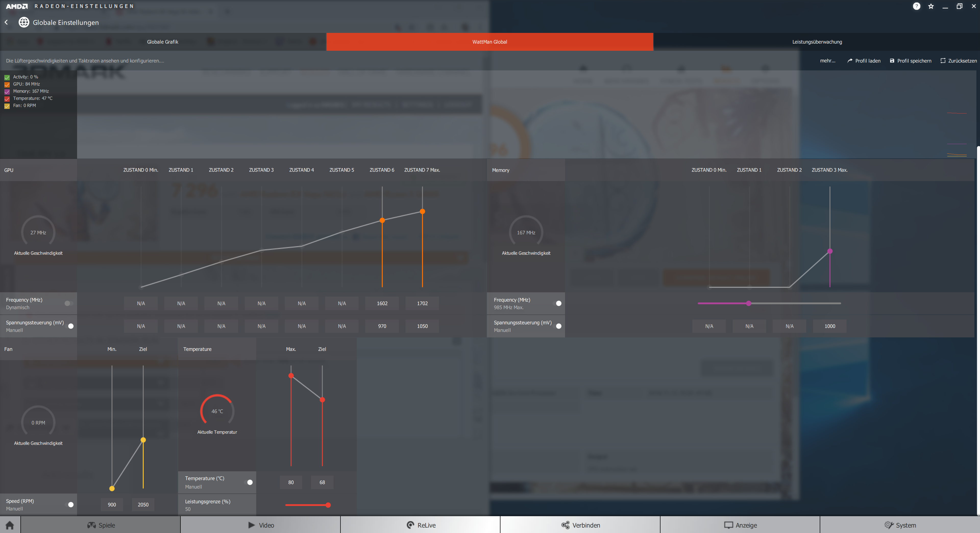This screenshot has width=980, height=533.
Task: Click Profil speichern
Action: pos(910,61)
